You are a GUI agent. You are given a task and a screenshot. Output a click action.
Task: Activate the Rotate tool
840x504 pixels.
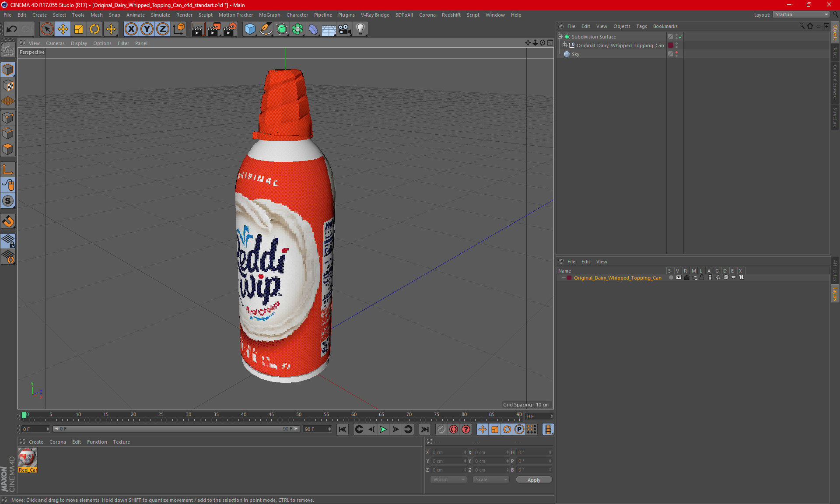coord(94,29)
